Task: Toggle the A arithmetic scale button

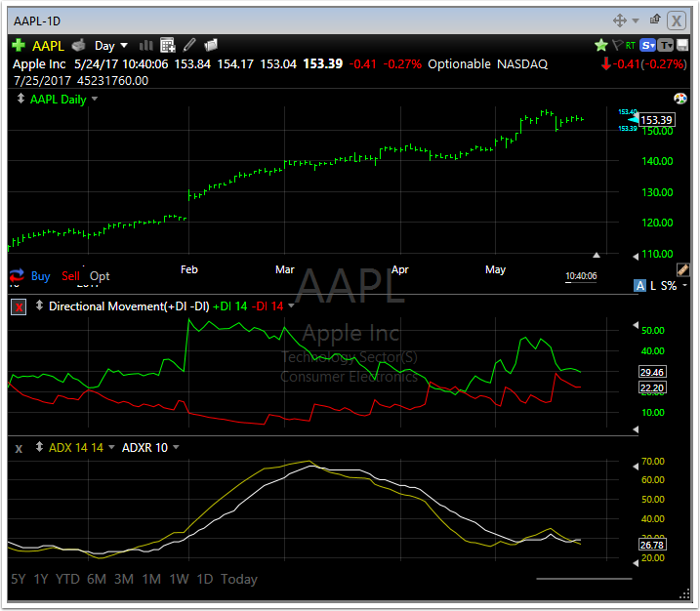Action: [x=639, y=286]
